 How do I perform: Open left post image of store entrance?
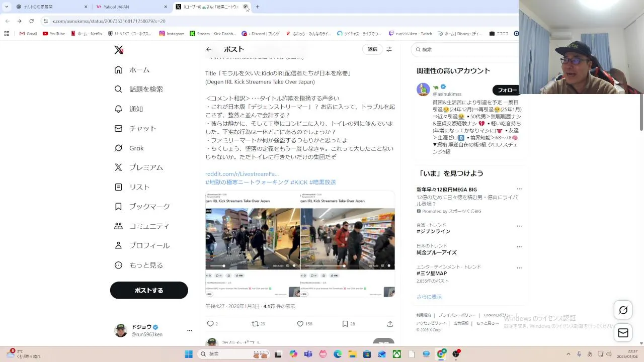(x=253, y=245)
